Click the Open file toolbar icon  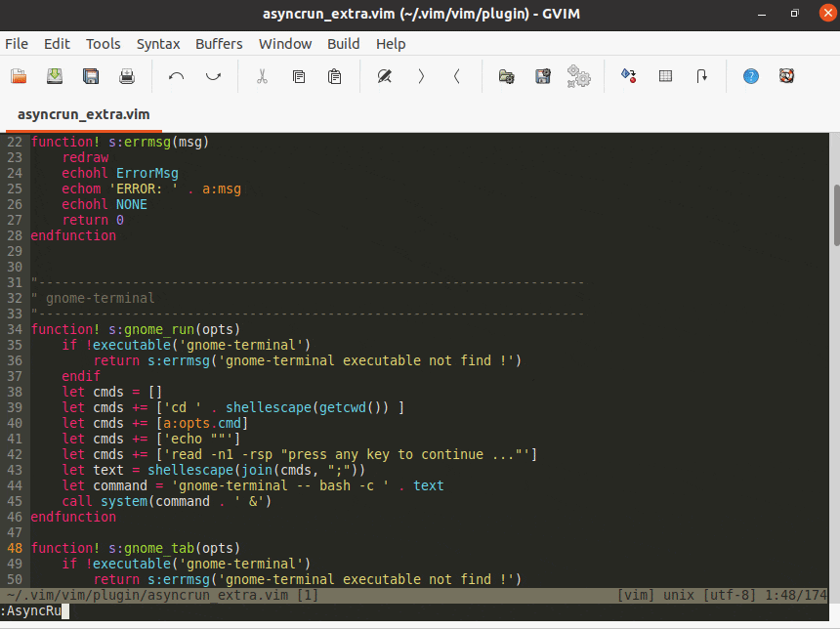[19, 76]
